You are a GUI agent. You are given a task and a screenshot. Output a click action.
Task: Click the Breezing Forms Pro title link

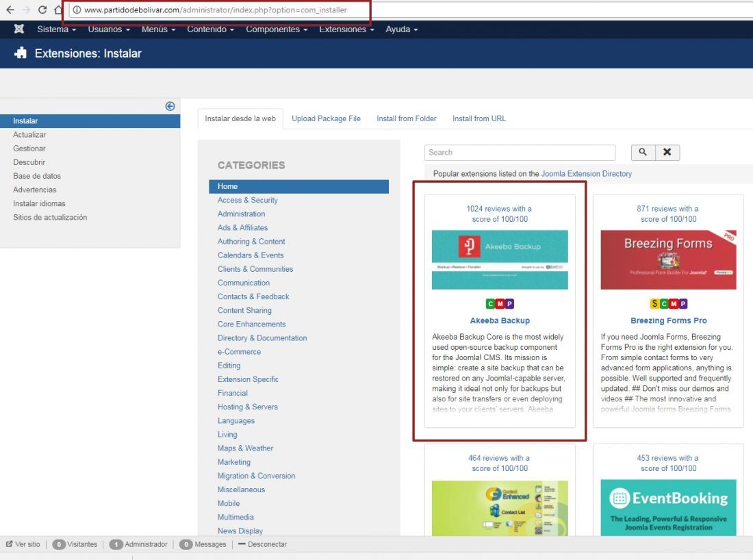point(669,320)
